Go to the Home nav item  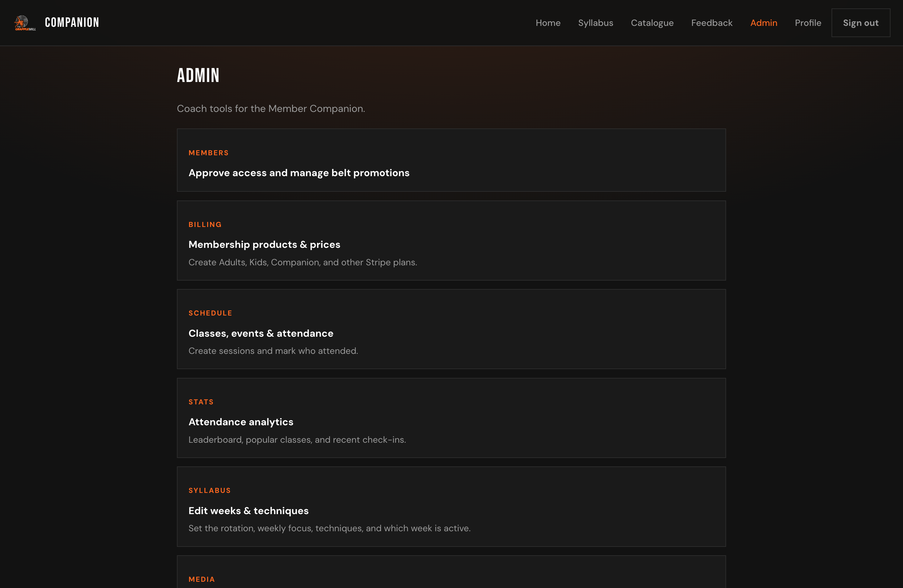pos(548,23)
